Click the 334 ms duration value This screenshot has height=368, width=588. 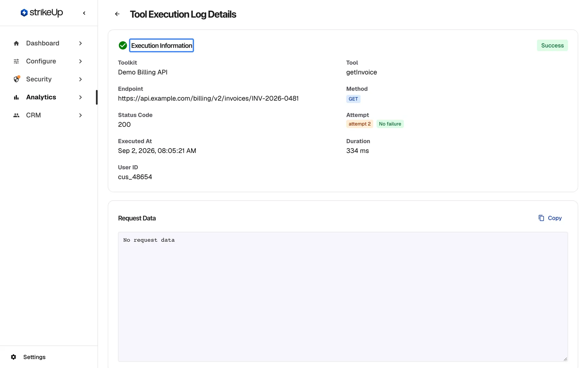[x=357, y=151]
